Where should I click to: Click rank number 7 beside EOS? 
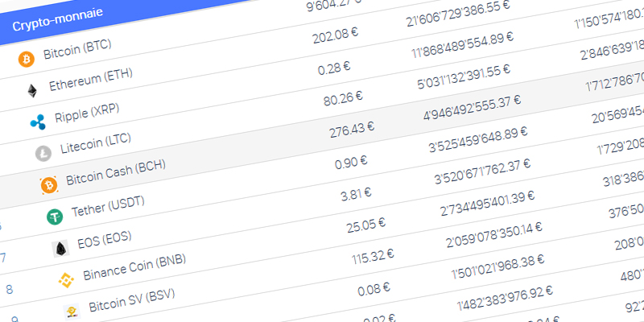click(x=3, y=258)
